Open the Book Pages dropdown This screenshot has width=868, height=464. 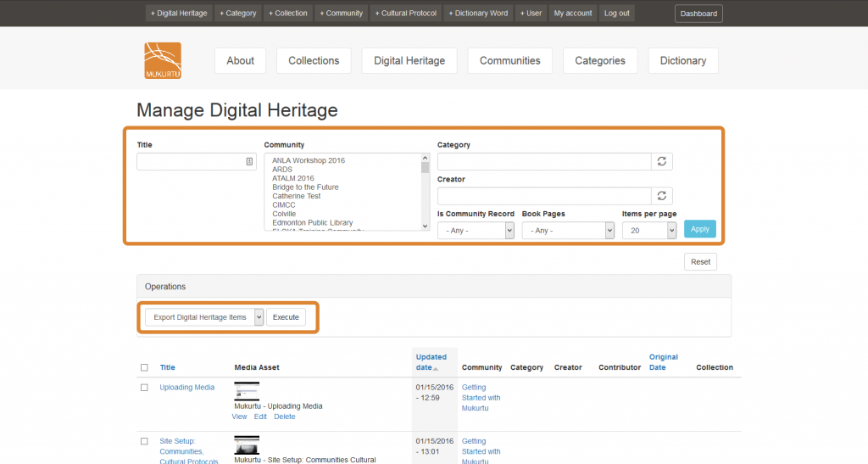pos(568,231)
